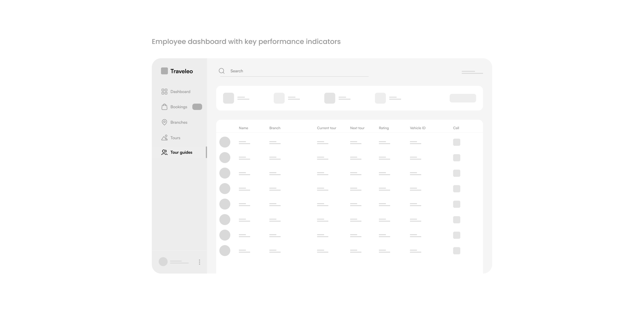The width and height of the screenshot is (644, 310).
Task: Sort by Rating column header
Action: coord(384,128)
